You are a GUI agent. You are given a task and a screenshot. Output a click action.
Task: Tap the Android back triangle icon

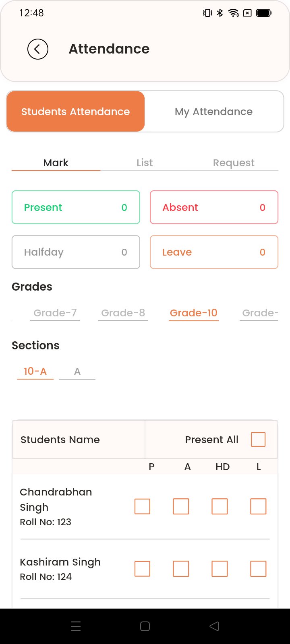[214, 626]
